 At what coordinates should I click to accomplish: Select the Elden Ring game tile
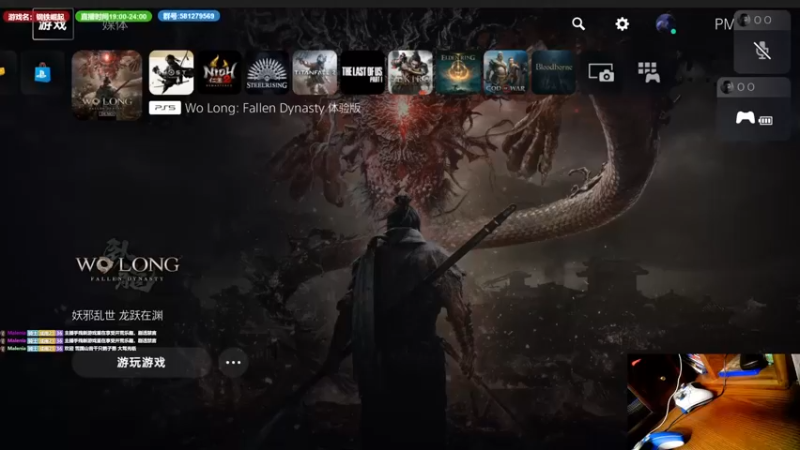[x=458, y=72]
